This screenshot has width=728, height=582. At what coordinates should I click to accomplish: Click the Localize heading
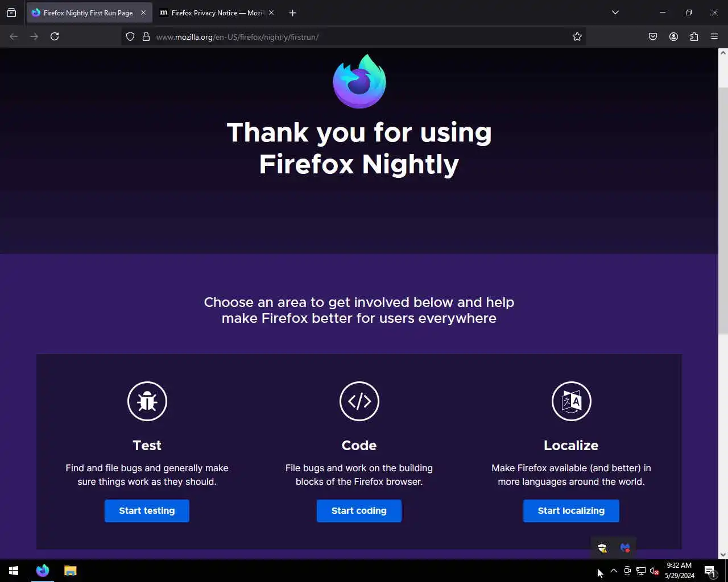(571, 446)
